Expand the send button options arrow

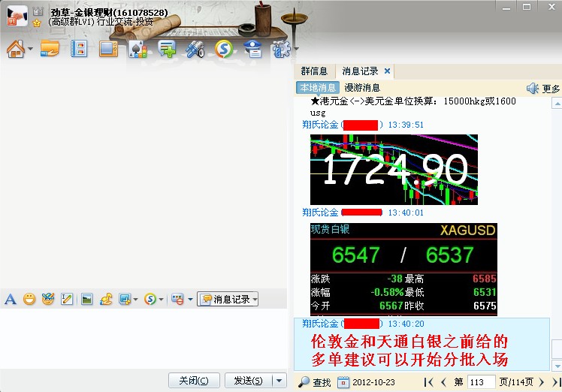pos(279,381)
